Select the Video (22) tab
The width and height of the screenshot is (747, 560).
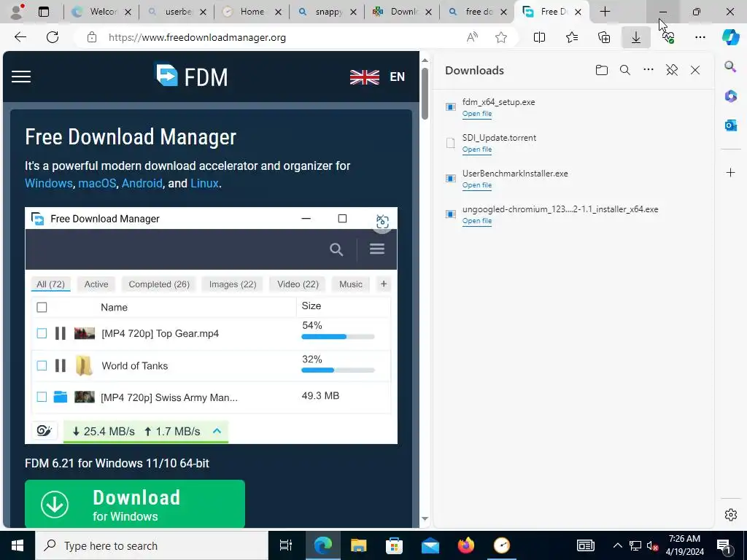tap(298, 284)
